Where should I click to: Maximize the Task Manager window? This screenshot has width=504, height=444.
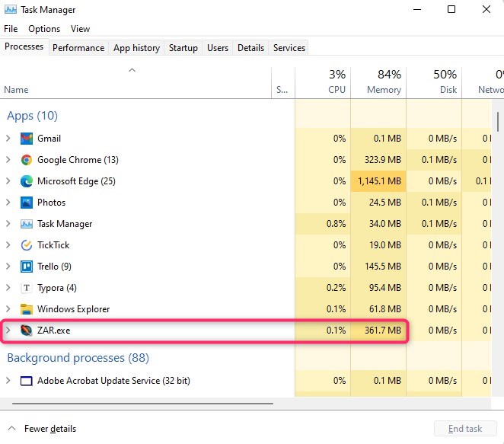tap(451, 9)
